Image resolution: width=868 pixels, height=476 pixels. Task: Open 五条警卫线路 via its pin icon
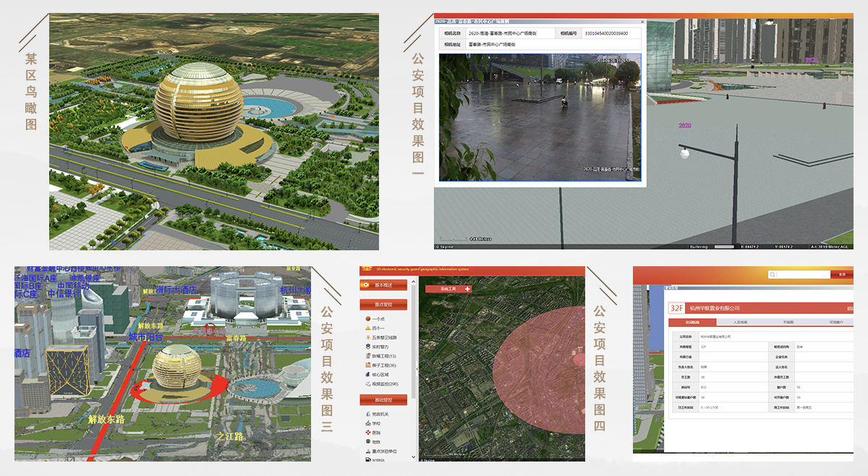point(367,337)
